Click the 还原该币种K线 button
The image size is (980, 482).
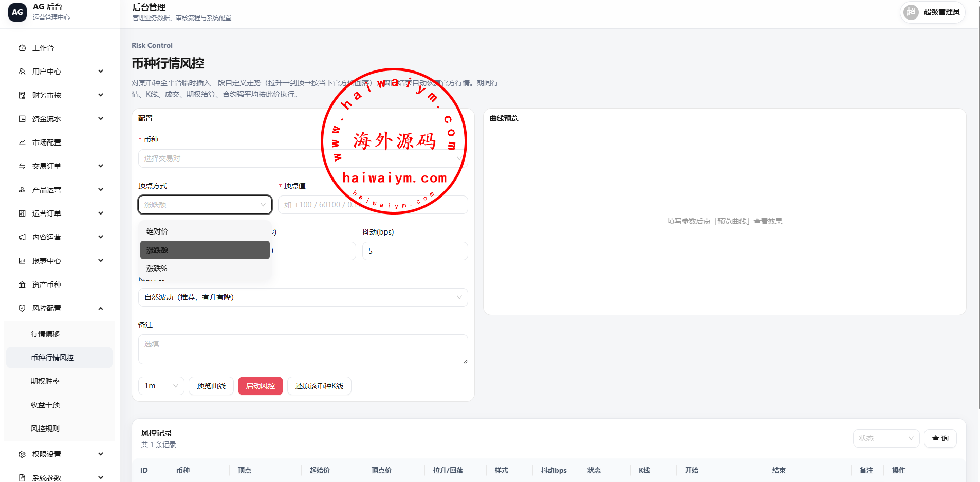coord(319,386)
